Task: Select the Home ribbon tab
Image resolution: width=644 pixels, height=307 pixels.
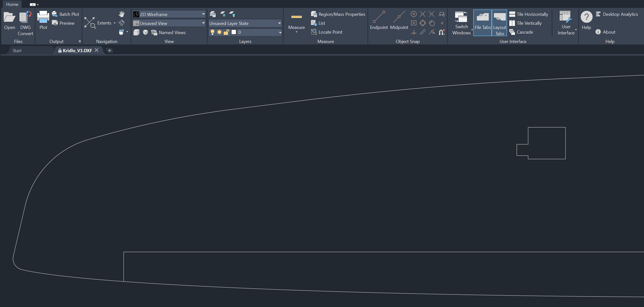Action: click(12, 4)
